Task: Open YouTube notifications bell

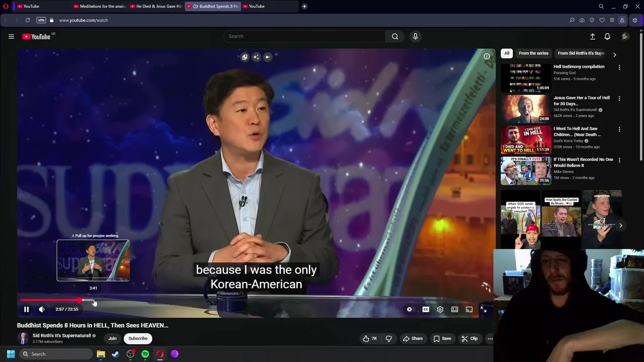Action: [607, 36]
